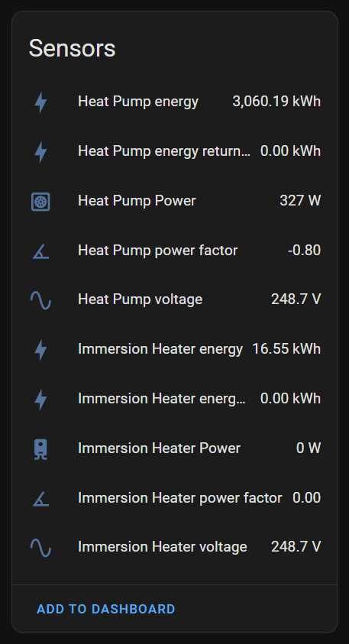Viewport: 349px width, 644px height.
Task: Open the Heat Pump energy entity row
Action: (x=175, y=102)
